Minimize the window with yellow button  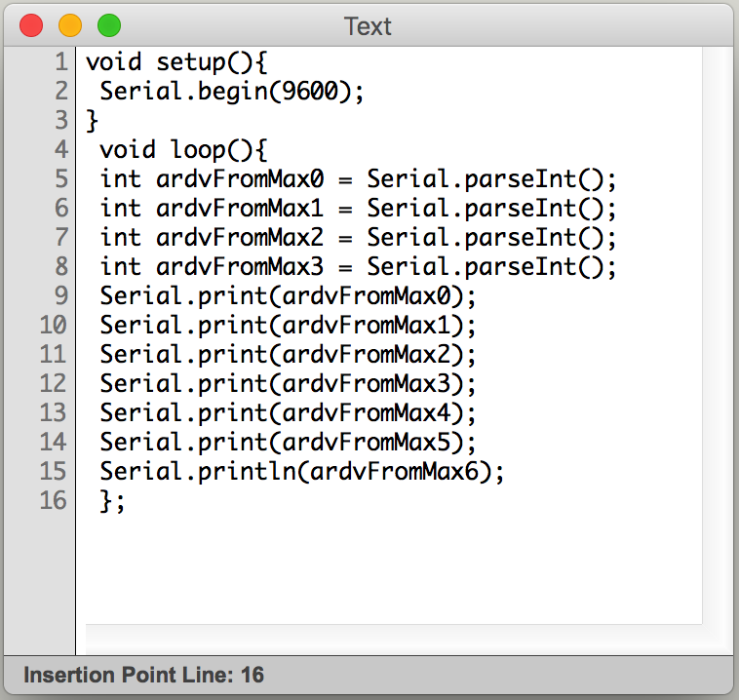[x=70, y=25]
